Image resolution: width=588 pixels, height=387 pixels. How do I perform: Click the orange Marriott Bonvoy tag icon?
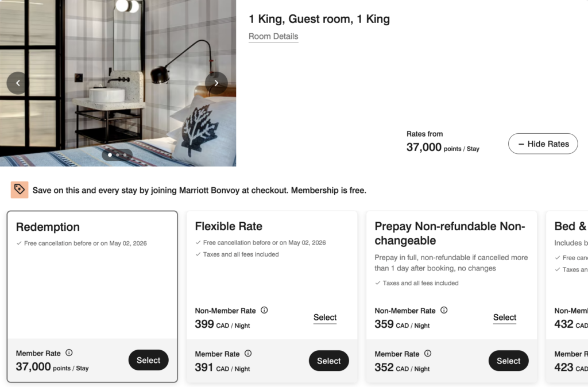pos(20,189)
